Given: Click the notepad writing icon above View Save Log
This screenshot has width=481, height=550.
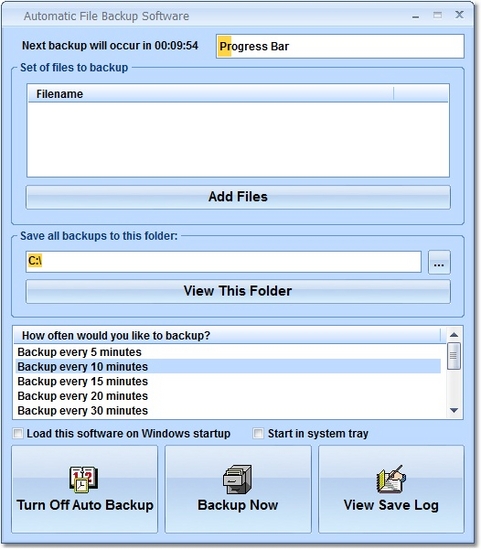Looking at the screenshot, I should [x=391, y=479].
